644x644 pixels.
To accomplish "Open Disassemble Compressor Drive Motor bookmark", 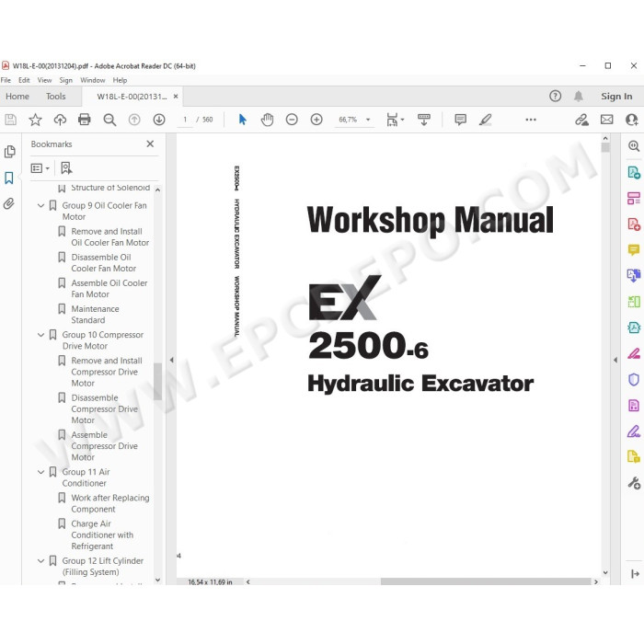I will pos(104,409).
